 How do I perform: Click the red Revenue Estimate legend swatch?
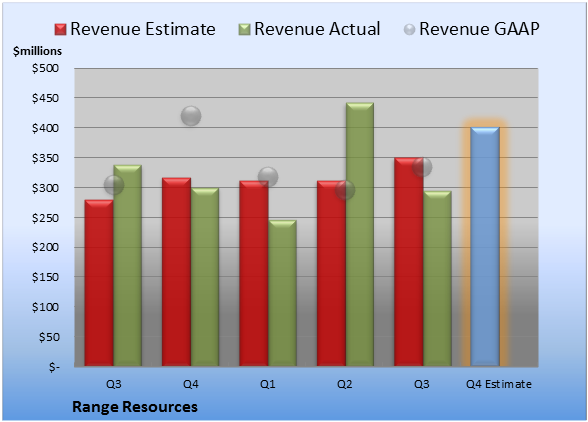60,29
